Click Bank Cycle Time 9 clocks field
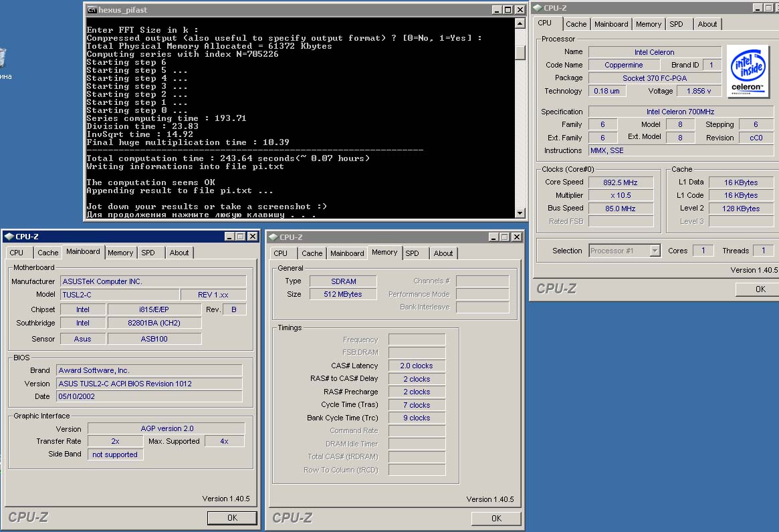Image resolution: width=779 pixels, height=532 pixels. 417,418
